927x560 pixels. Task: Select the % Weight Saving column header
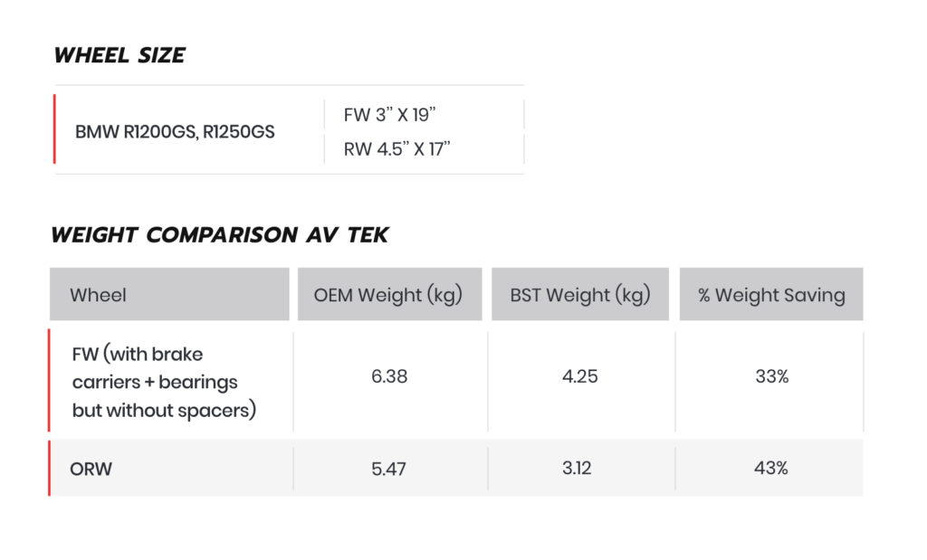(x=771, y=294)
